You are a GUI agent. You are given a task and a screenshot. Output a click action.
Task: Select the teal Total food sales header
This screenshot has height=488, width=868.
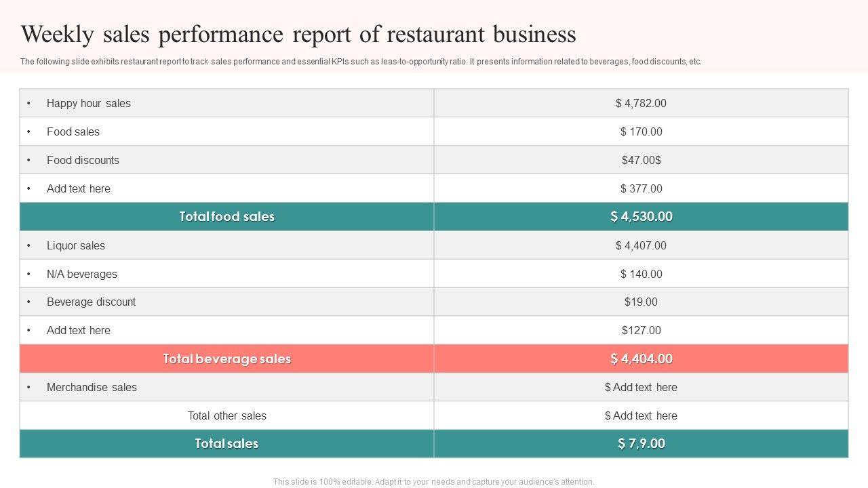pyautogui.click(x=226, y=217)
